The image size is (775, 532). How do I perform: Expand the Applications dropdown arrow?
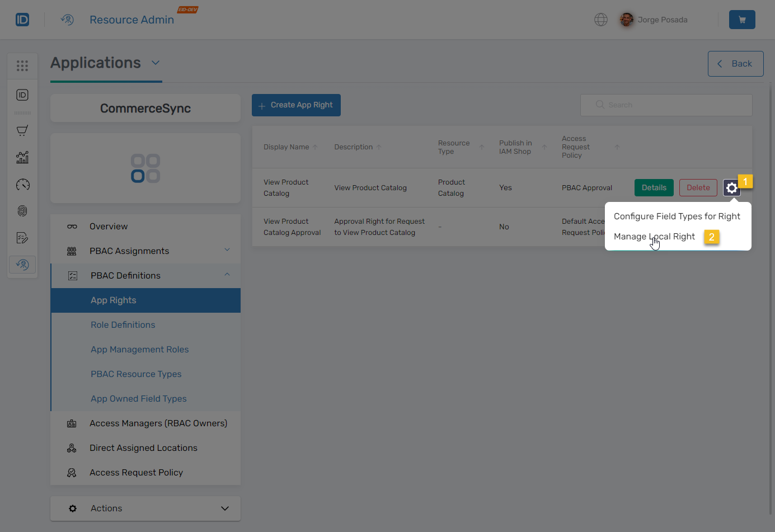point(155,63)
